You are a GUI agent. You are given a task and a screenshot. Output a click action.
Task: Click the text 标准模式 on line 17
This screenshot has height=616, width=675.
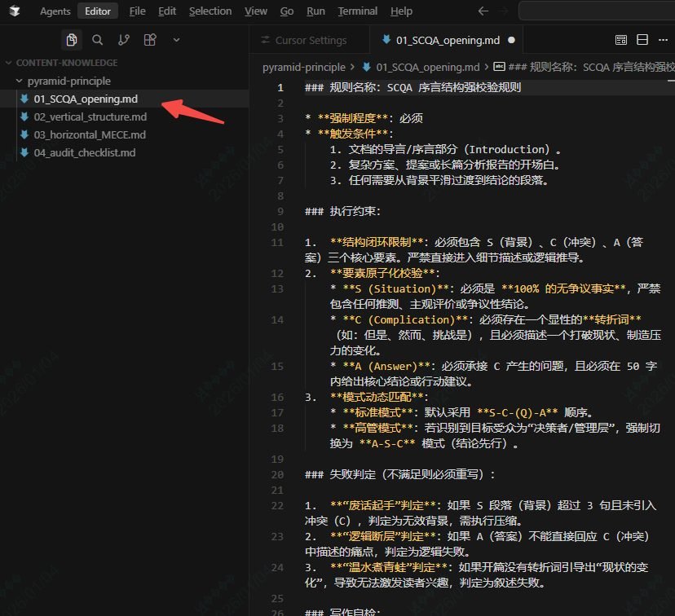378,412
